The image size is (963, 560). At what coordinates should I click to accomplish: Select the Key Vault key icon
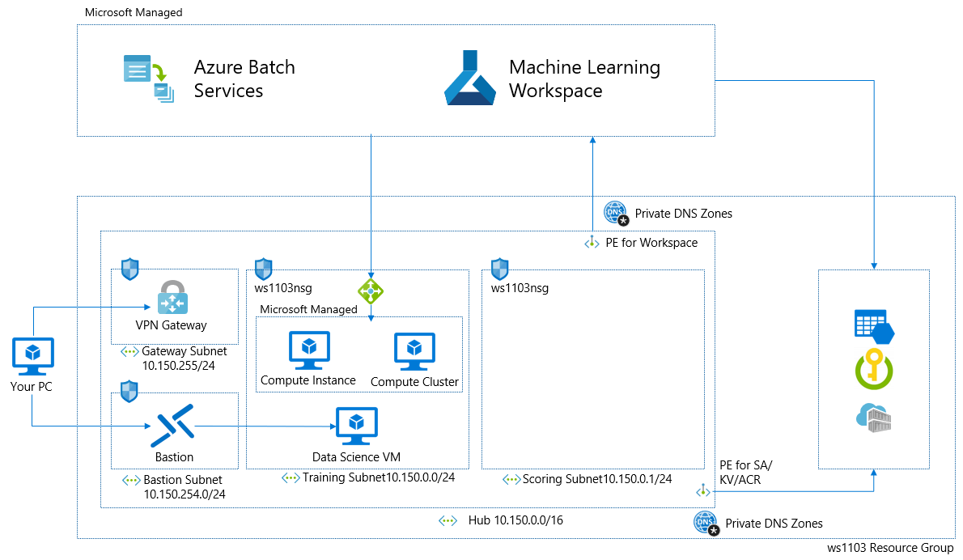874,369
